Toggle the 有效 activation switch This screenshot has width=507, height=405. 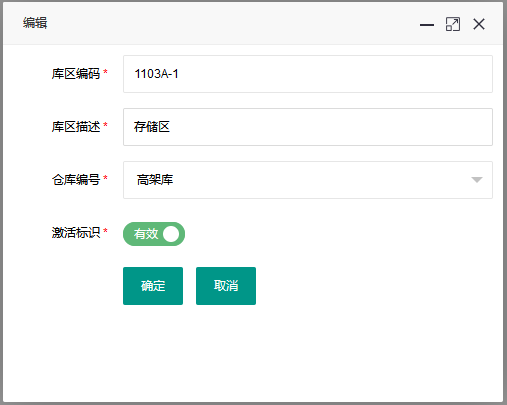[x=154, y=234]
